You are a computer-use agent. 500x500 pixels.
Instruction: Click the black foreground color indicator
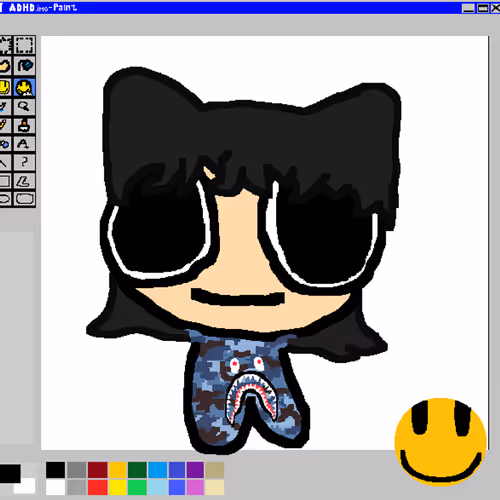(x=10, y=474)
